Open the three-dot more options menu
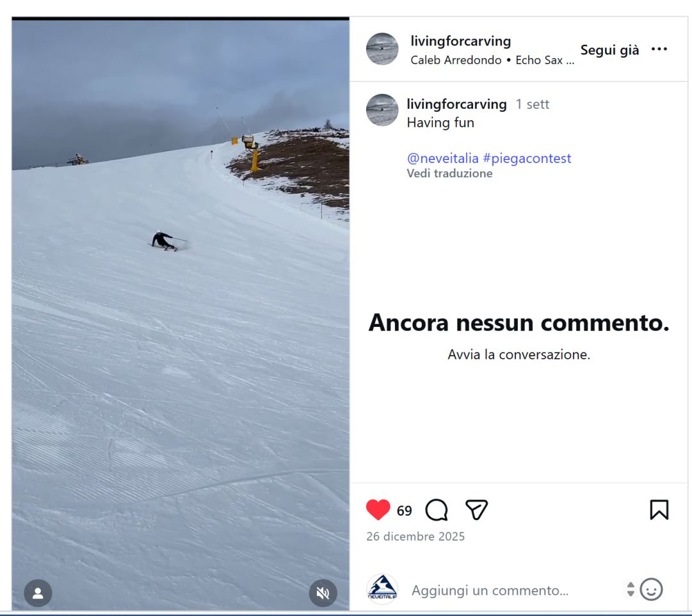The height and width of the screenshot is (616, 692). (659, 49)
